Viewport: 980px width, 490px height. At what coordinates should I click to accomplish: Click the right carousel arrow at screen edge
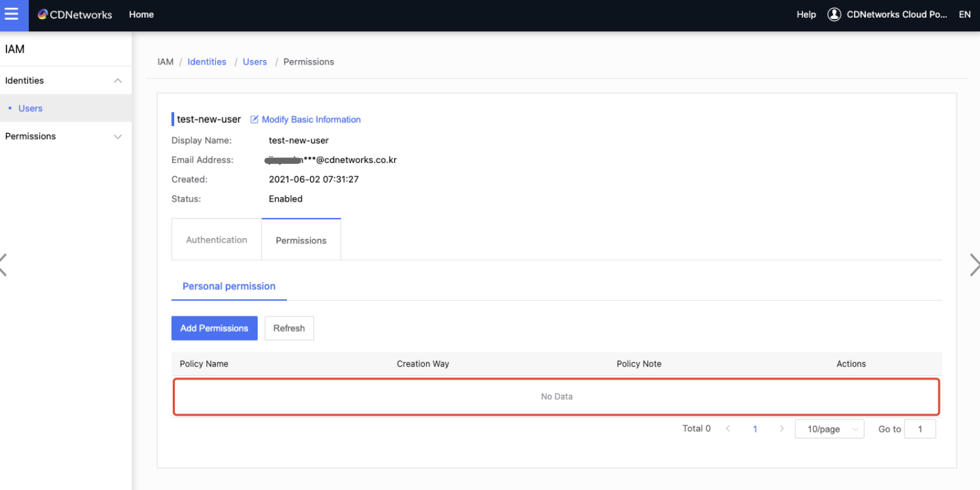pyautogui.click(x=975, y=265)
